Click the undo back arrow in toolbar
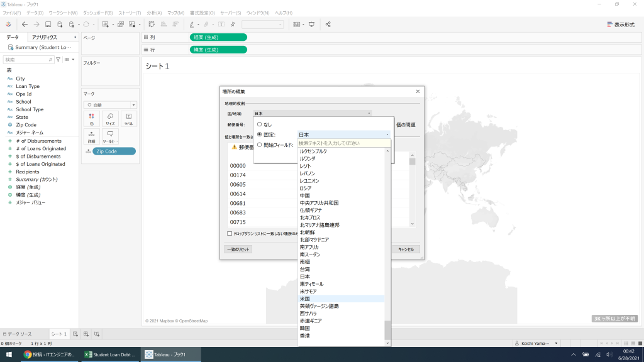Image resolution: width=644 pixels, height=362 pixels. click(25, 25)
